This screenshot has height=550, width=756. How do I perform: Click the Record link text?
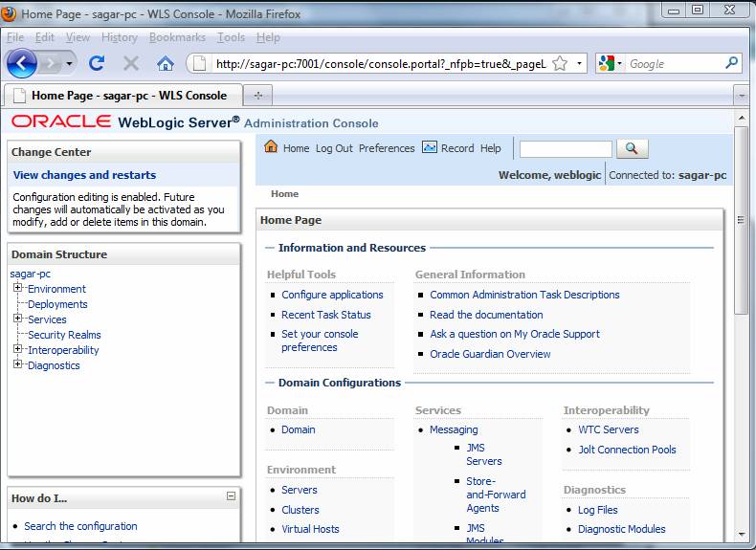coord(457,148)
